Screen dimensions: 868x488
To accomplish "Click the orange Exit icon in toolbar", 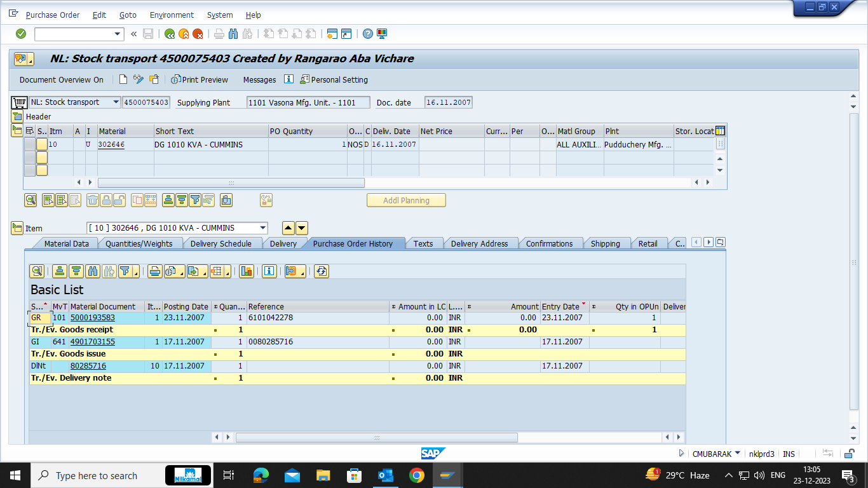I will coord(184,34).
